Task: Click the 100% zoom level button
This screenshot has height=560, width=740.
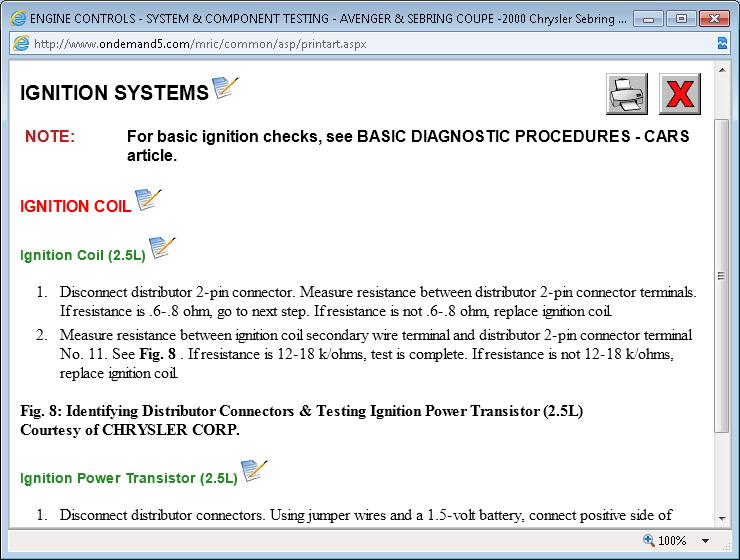Action: tap(672, 541)
